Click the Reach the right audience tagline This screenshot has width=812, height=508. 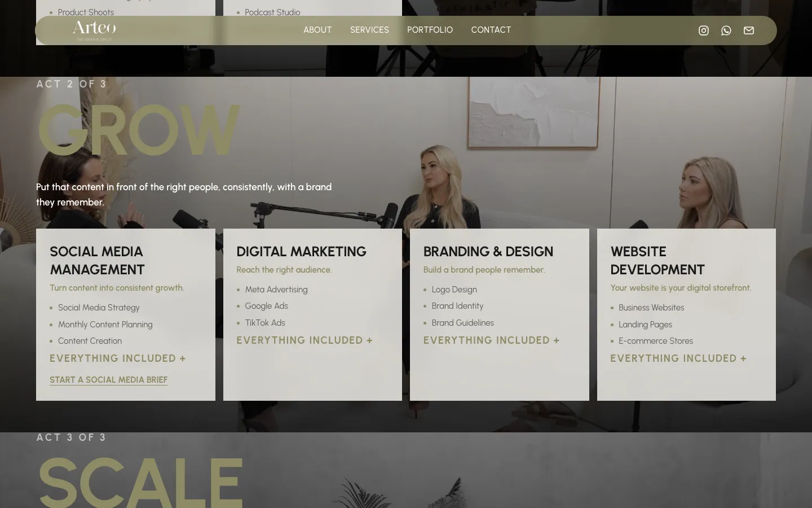pos(284,270)
